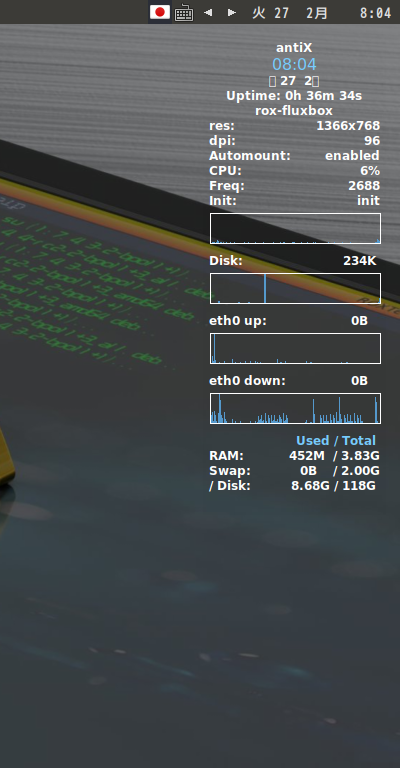Click the / Disk 8.68G / 118G line
This screenshot has width=400, height=768.
(292, 486)
